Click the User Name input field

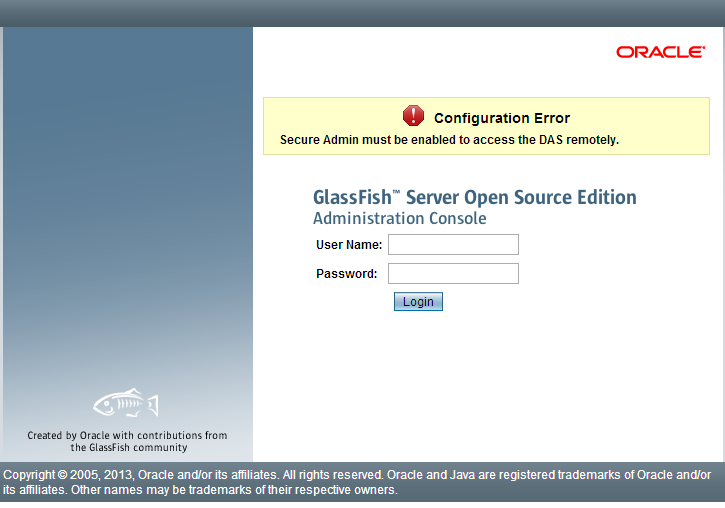coord(453,245)
